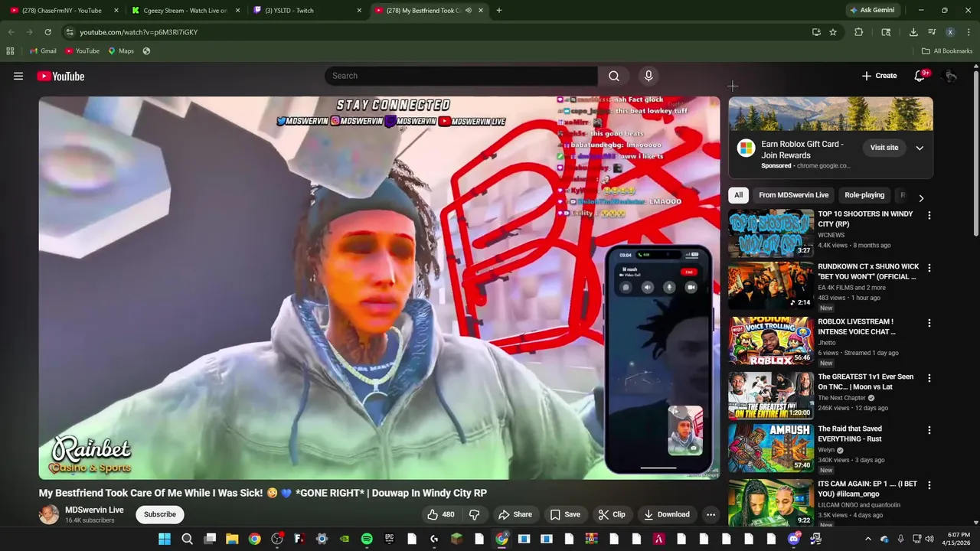
Task: Open options for ITS CAM AGAIN video
Action: coord(929,485)
